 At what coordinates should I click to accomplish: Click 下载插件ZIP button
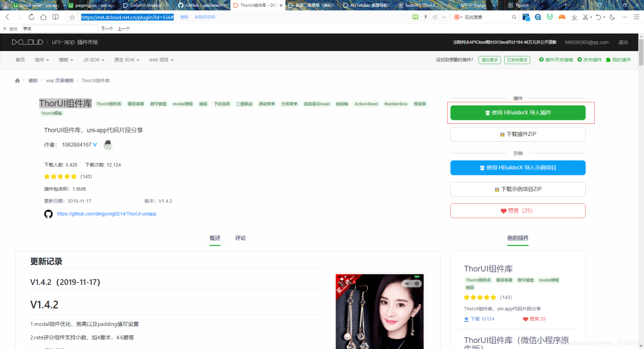[x=518, y=134]
